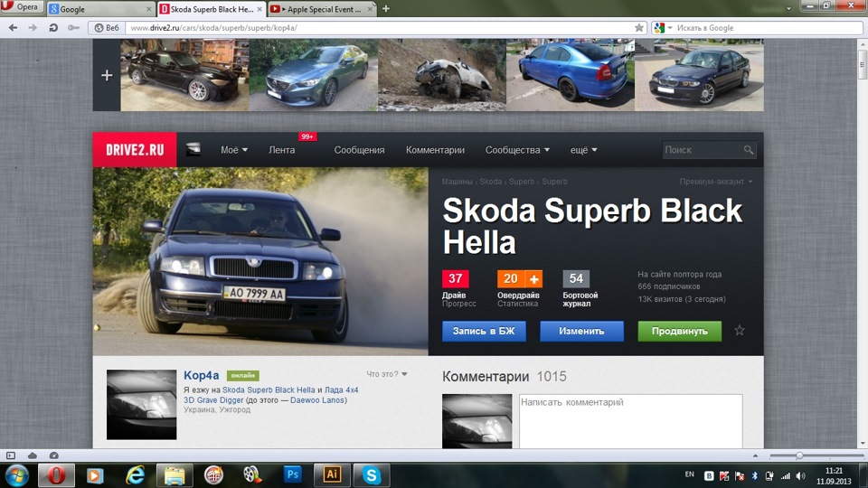
Task: Open the Лента menu item
Action: (282, 150)
